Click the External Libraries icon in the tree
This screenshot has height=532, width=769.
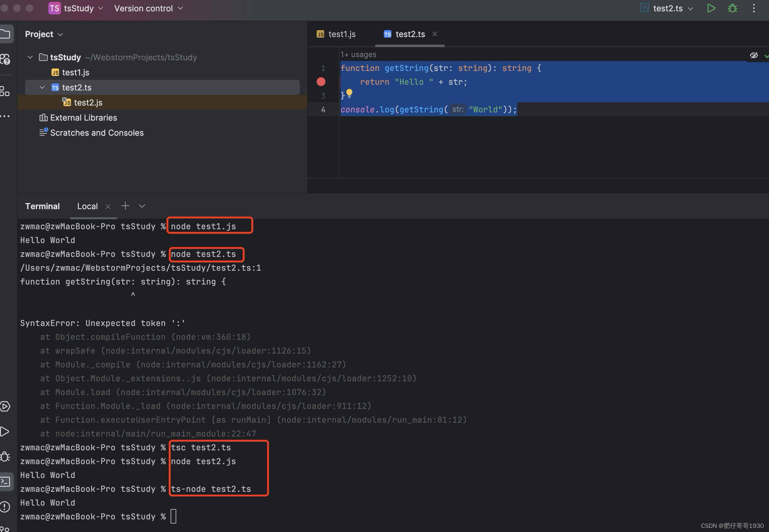(x=43, y=118)
